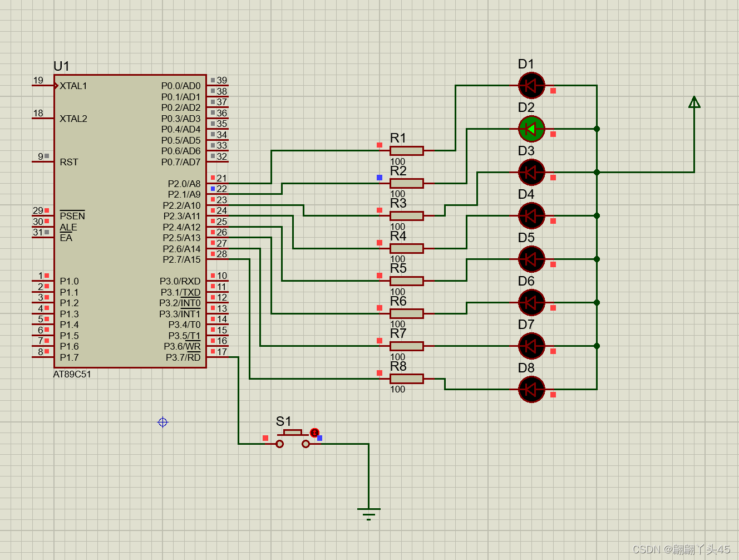Viewport: 739px width, 560px height.
Task: Click the P2.0/A8 pin label
Action: pos(184,184)
